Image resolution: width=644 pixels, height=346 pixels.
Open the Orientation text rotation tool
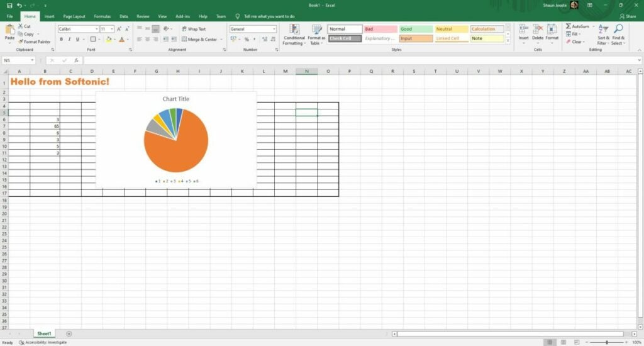click(166, 29)
